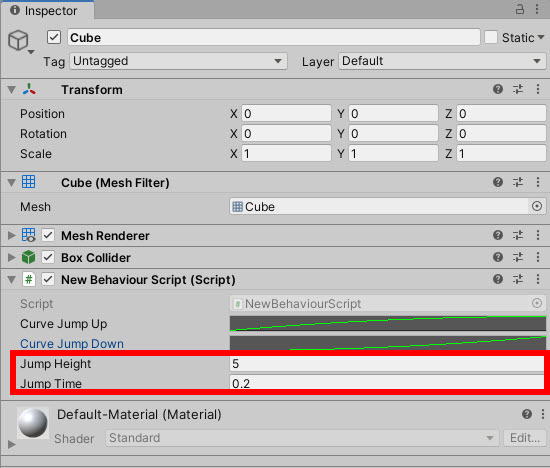Toggle the Cube active checkbox
The image size is (550, 468).
tap(54, 37)
